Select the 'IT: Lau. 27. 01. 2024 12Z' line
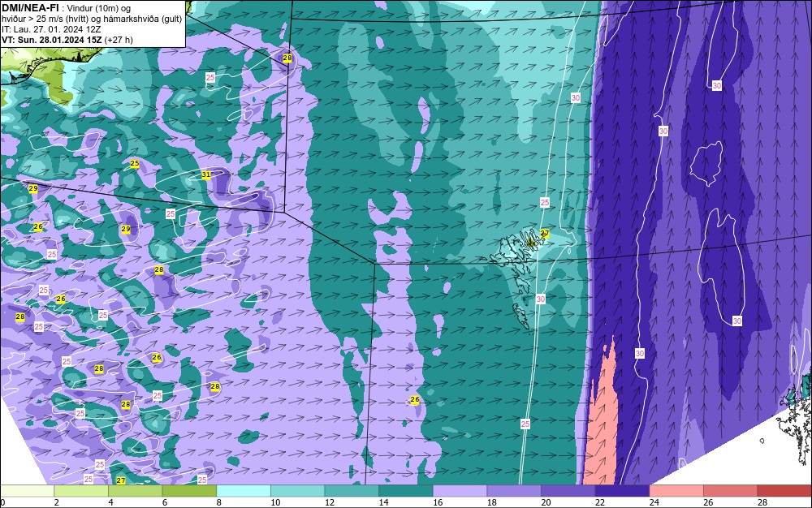Screen dimensions: 812x508 point(51,29)
